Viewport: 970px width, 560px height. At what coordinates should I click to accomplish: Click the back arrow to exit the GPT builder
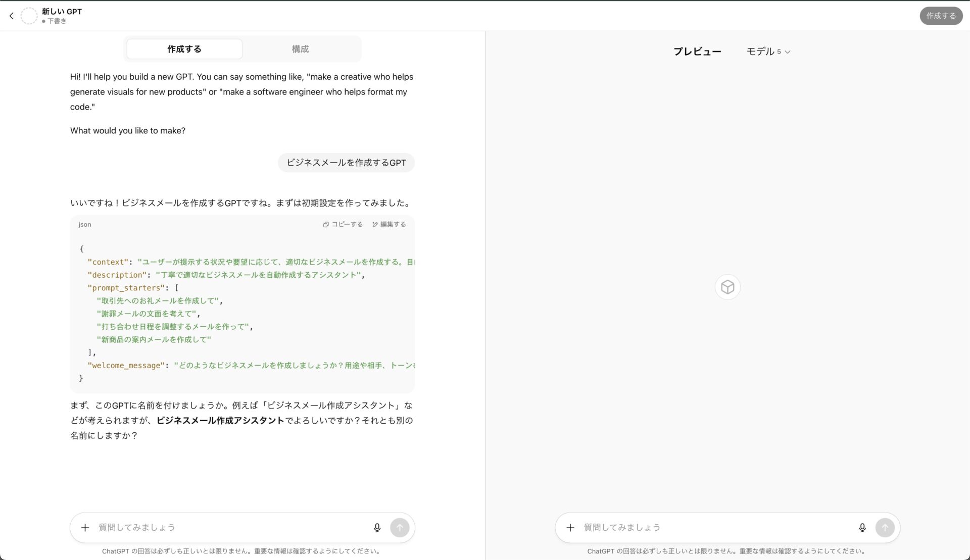coord(11,16)
